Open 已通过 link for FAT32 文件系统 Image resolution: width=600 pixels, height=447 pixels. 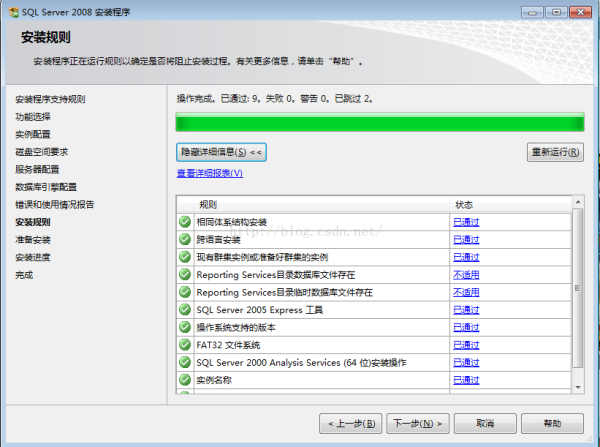click(466, 345)
